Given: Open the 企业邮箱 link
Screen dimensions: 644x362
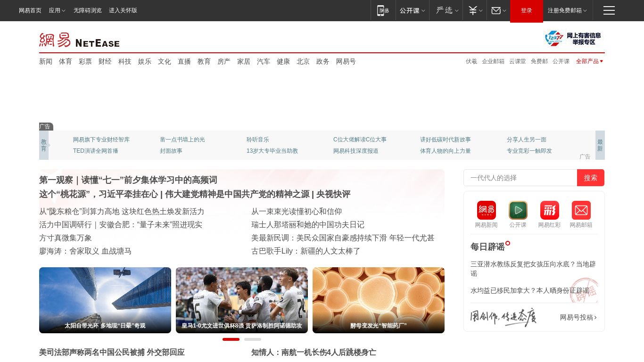Looking at the screenshot, I should [493, 61].
